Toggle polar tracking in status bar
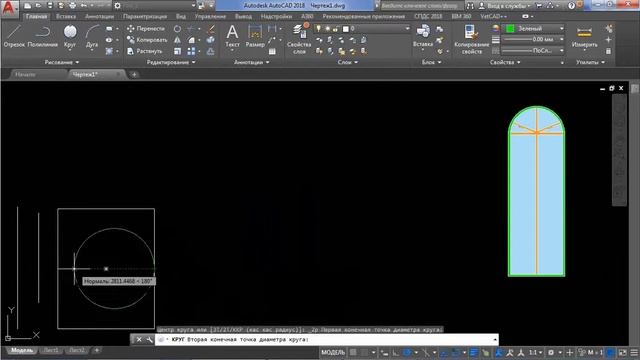The width and height of the screenshot is (640, 360). tap(407, 352)
